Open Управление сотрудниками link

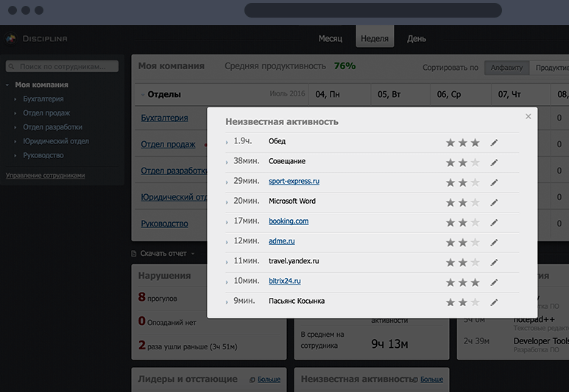[x=46, y=176]
